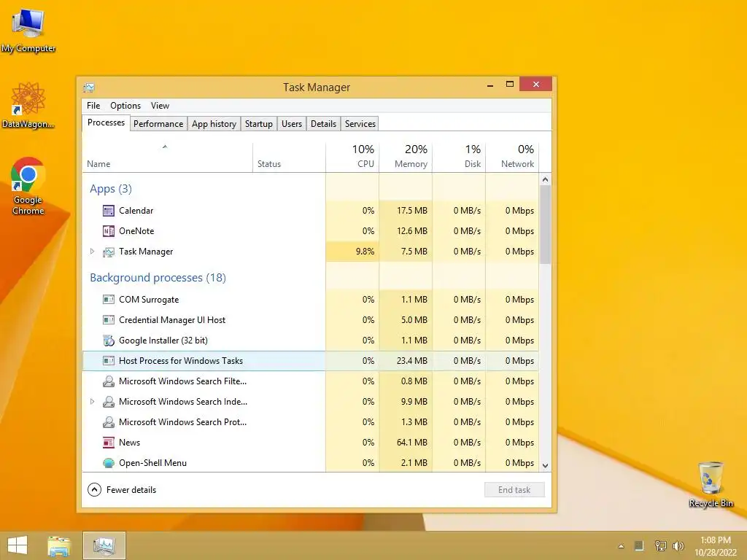Expand the Task Manager process group
Screen dimensions: 747x560
click(93, 251)
